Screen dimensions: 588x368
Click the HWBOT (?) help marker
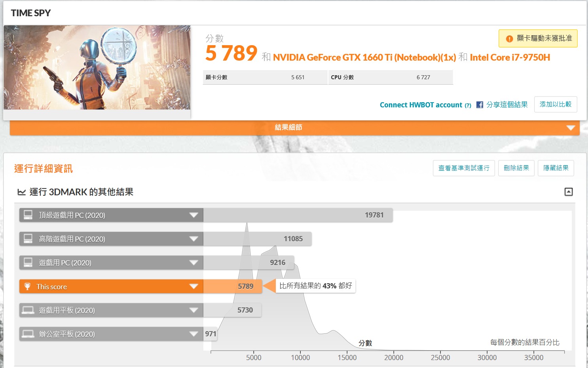(x=468, y=105)
